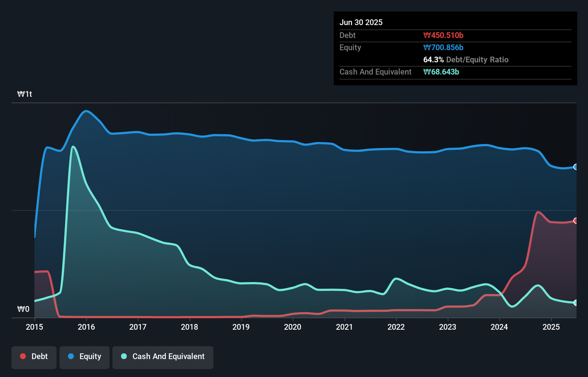Click the ₩700.856b Equity value
This screenshot has height=377, width=588.
pyautogui.click(x=443, y=47)
